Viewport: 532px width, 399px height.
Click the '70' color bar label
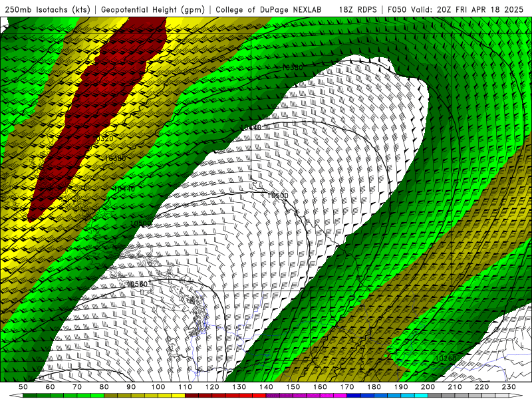[x=77, y=387]
